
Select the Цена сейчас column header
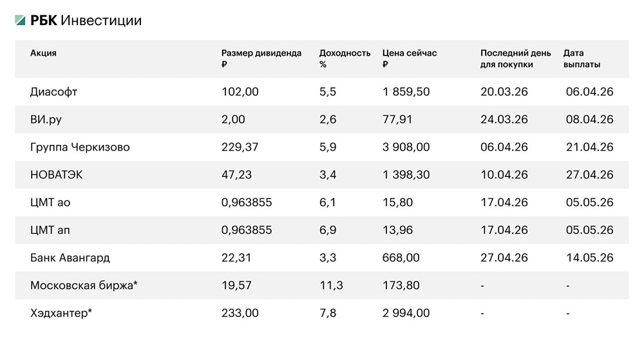409,59
